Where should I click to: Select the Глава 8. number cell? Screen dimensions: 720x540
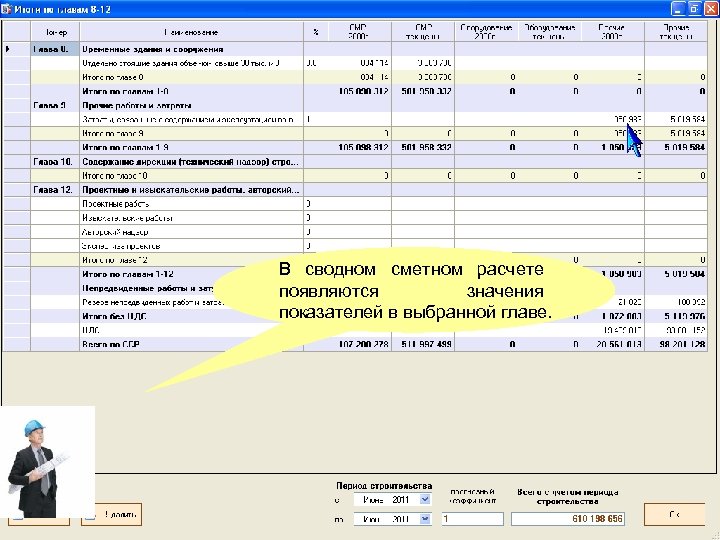tap(55, 49)
